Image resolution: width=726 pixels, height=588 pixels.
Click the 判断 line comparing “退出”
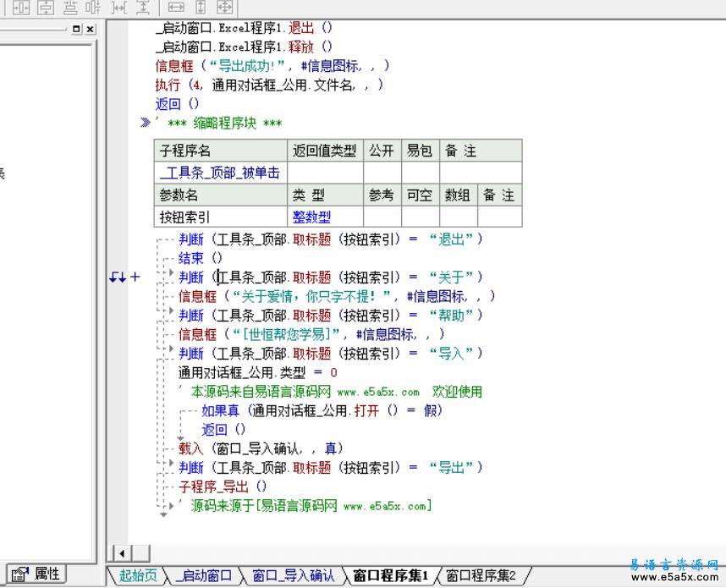[x=331, y=239]
